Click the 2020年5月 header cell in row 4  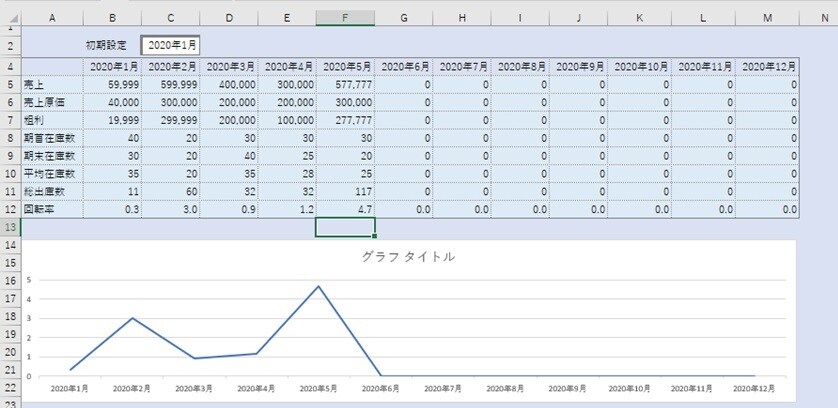[x=345, y=67]
